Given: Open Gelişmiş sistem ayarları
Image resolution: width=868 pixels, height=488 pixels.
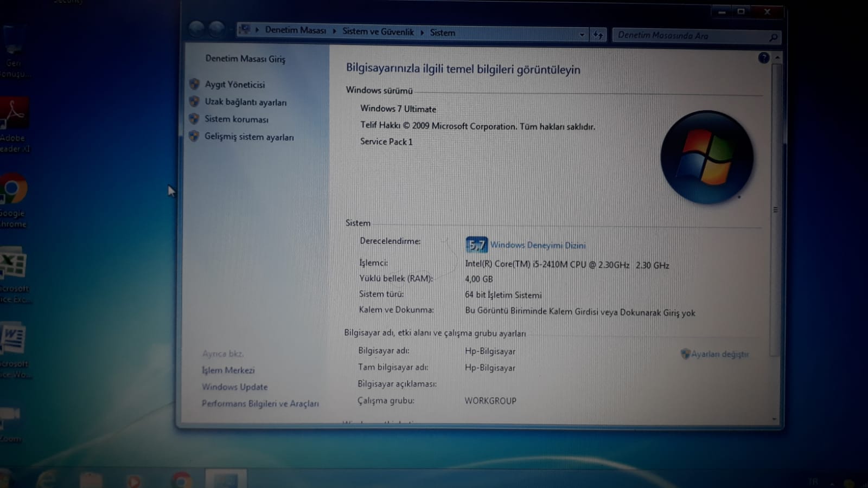Looking at the screenshot, I should coord(249,137).
